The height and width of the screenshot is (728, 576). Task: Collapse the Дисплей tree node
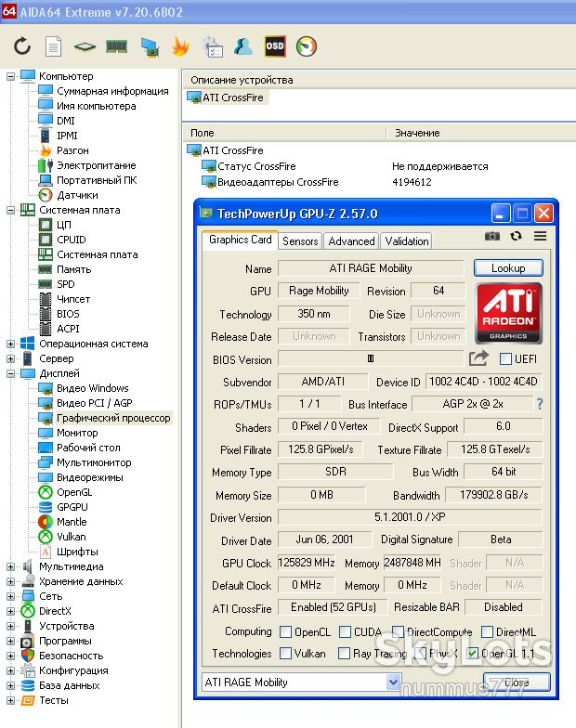click(x=11, y=373)
